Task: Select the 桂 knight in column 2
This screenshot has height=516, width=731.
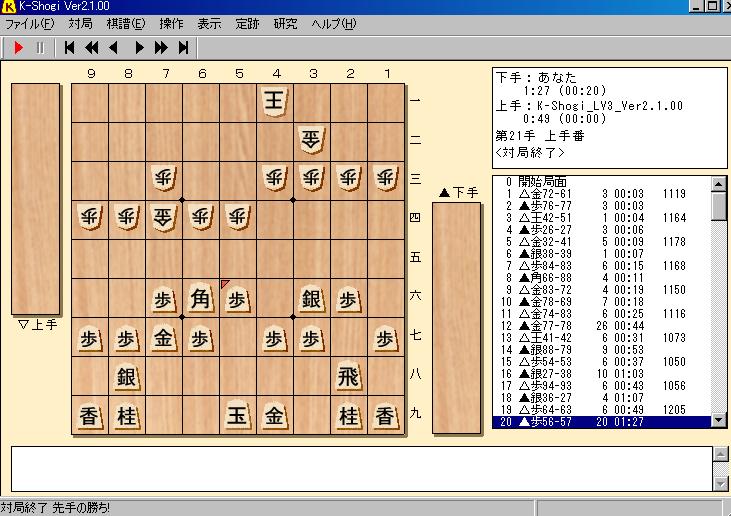Action: tap(348, 415)
